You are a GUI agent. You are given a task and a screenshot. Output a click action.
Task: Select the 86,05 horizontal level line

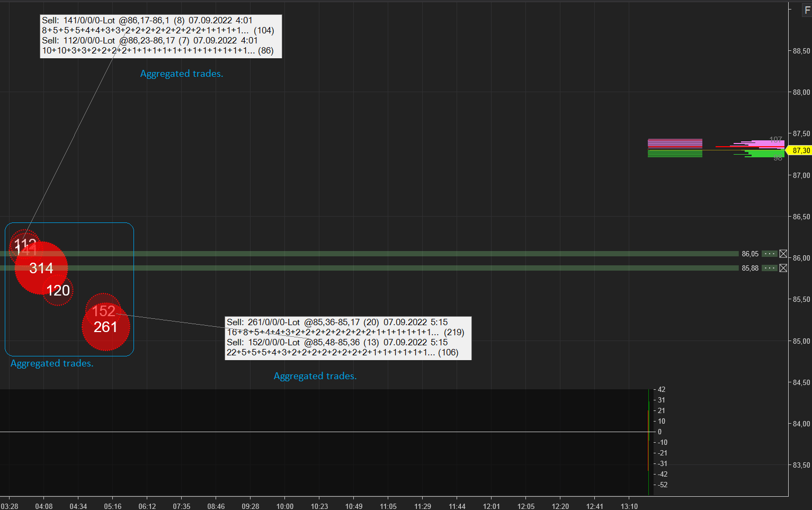pyautogui.click(x=369, y=254)
